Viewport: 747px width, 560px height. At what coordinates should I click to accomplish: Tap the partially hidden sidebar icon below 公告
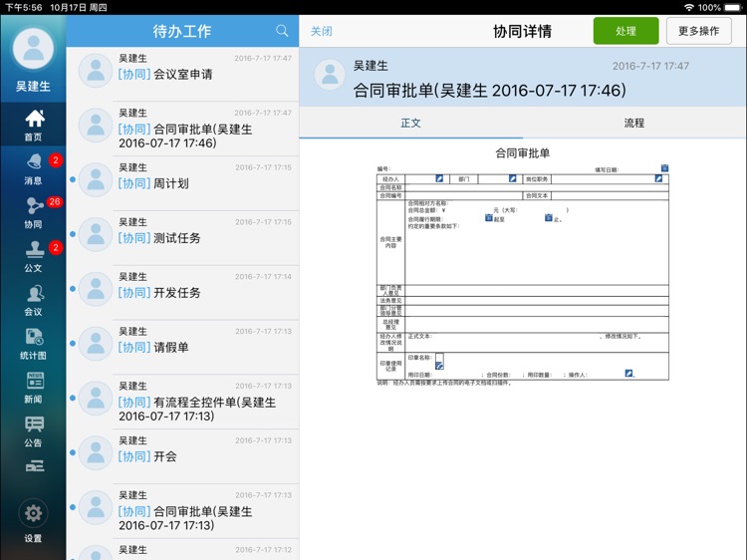pyautogui.click(x=35, y=466)
